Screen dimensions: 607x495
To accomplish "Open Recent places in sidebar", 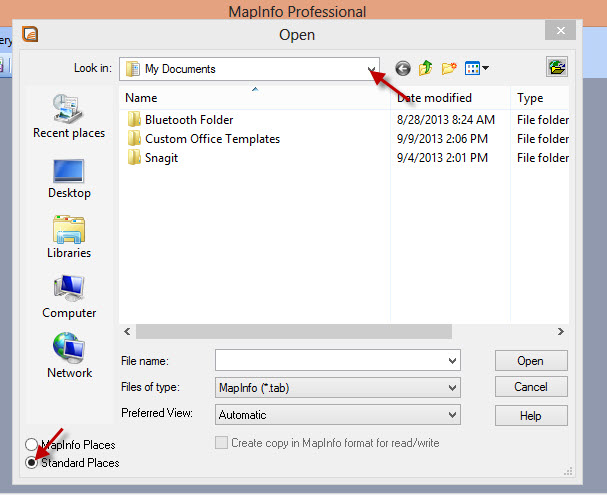I will (x=69, y=116).
